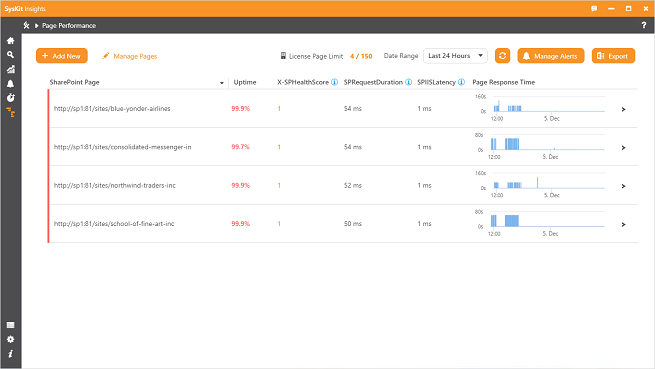Sort by the Uptime column header

click(x=245, y=82)
